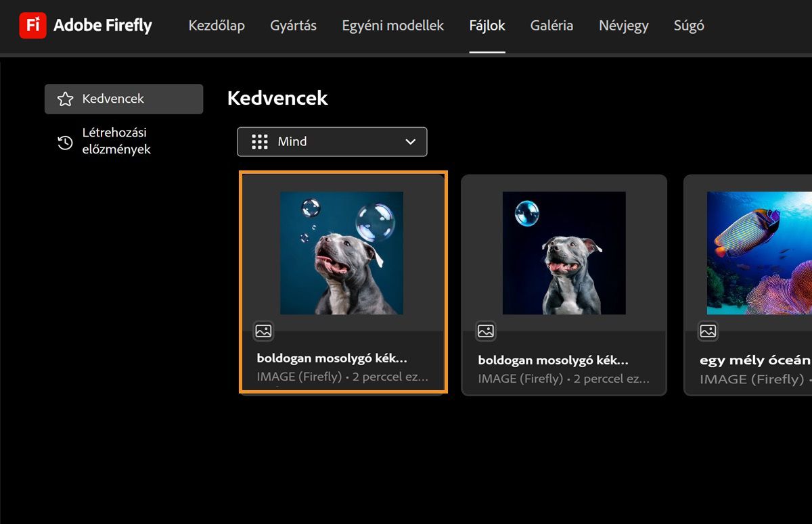Open dog with multiple bubbles thumbnail
The height and width of the screenshot is (524, 812).
point(342,253)
